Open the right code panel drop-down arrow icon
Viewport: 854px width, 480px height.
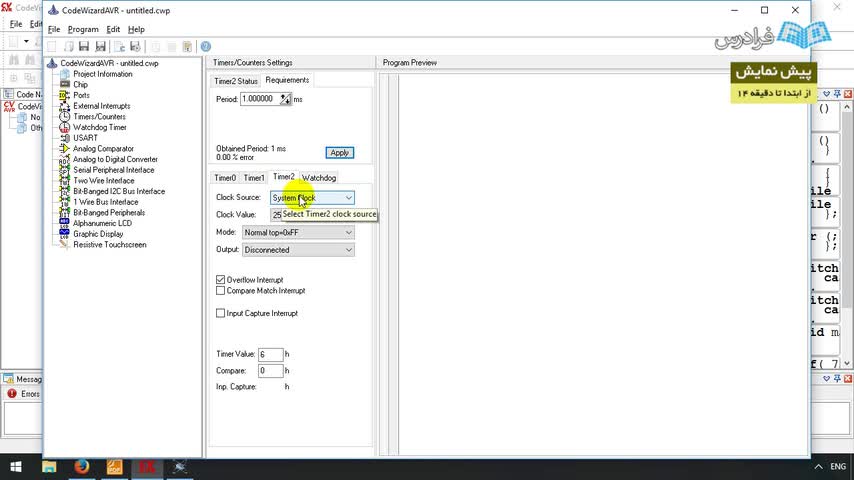click(826, 94)
